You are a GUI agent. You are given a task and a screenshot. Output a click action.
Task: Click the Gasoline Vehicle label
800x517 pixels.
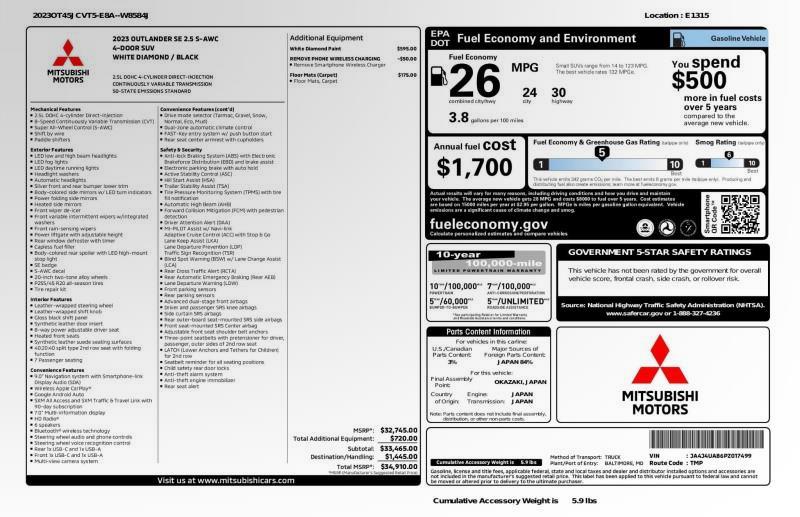(737, 38)
